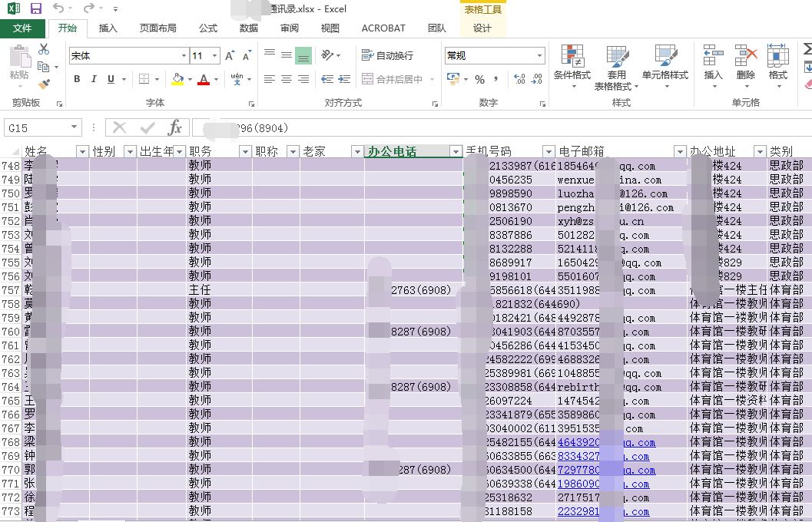This screenshot has width=812, height=522.
Task: Open 条件格式 (Conditional Formatting)
Action: click(572, 65)
